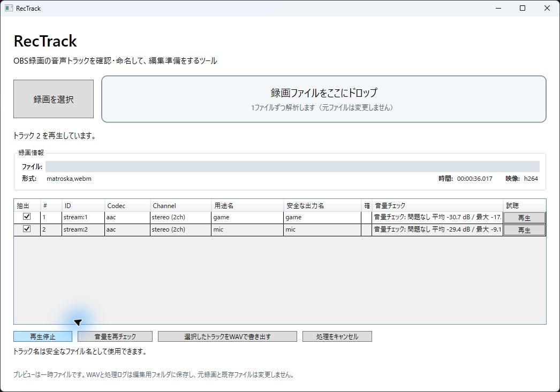Select the 用途名 cell containing mic
560x392 pixels.
(247, 230)
